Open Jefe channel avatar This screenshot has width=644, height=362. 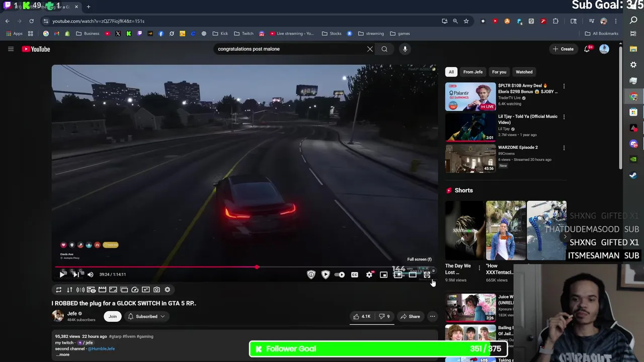pyautogui.click(x=58, y=316)
